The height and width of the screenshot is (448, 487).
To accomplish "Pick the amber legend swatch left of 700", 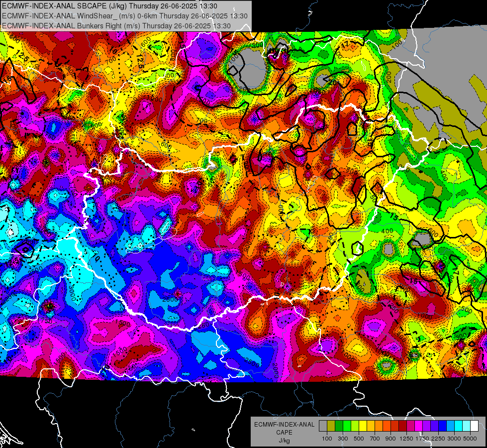I will [x=371, y=426].
